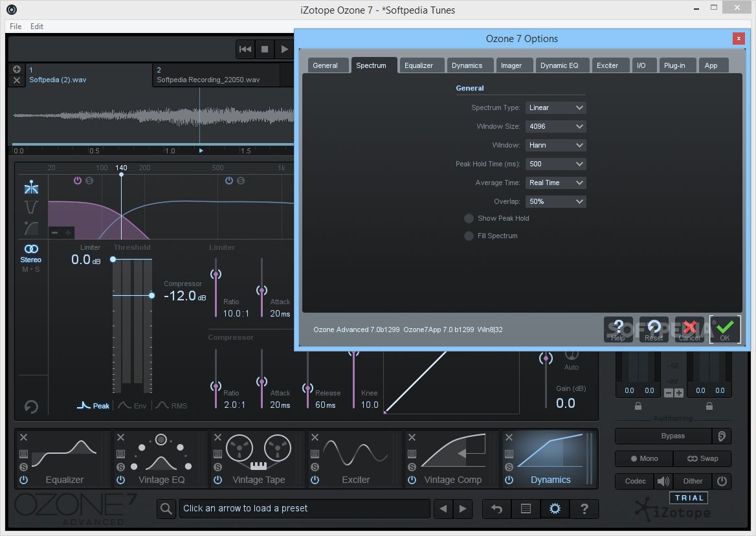Click Reset in Ozone 7 Options

tap(654, 329)
